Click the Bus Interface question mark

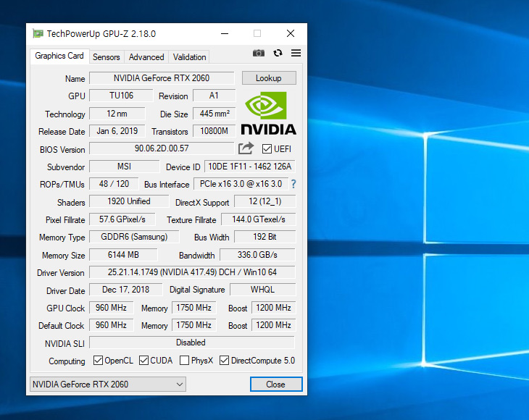(x=293, y=184)
